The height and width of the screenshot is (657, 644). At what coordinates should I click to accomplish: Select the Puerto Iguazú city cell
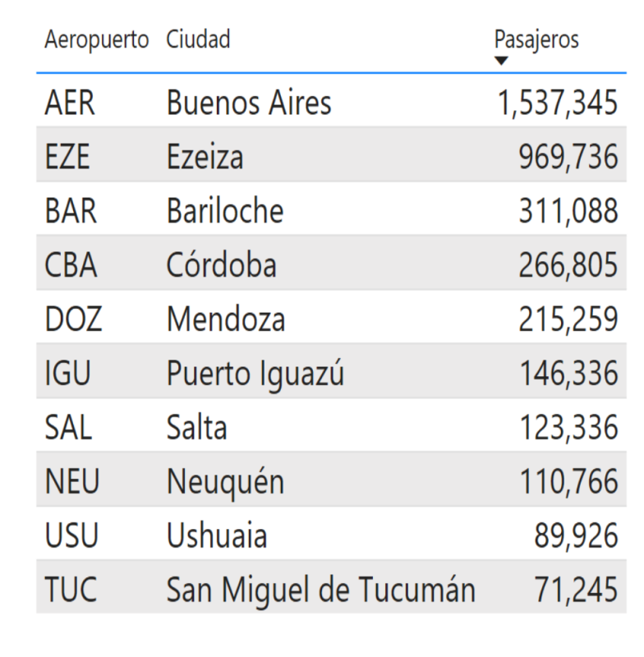255,374
